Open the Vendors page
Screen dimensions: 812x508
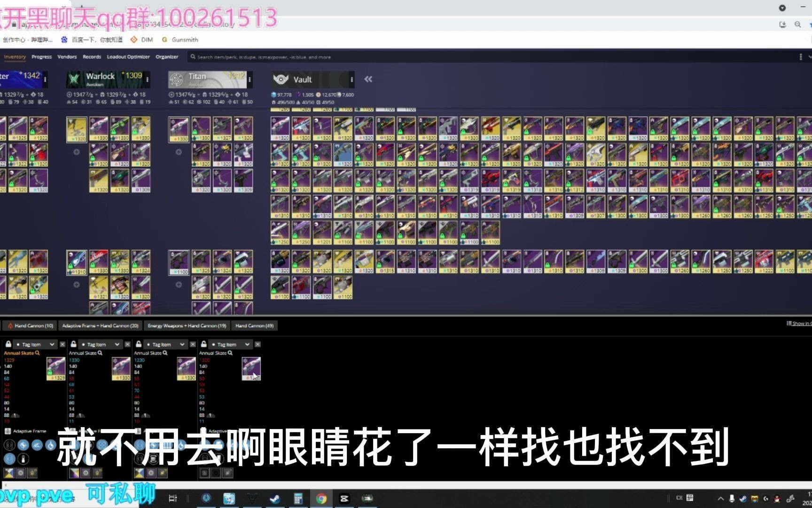(67, 57)
